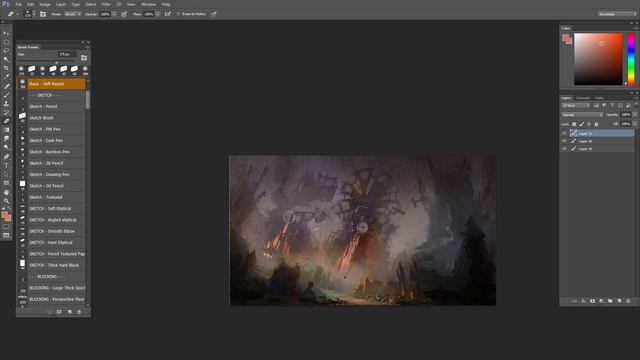Click the foreground color swatch in toolbar

(4, 215)
